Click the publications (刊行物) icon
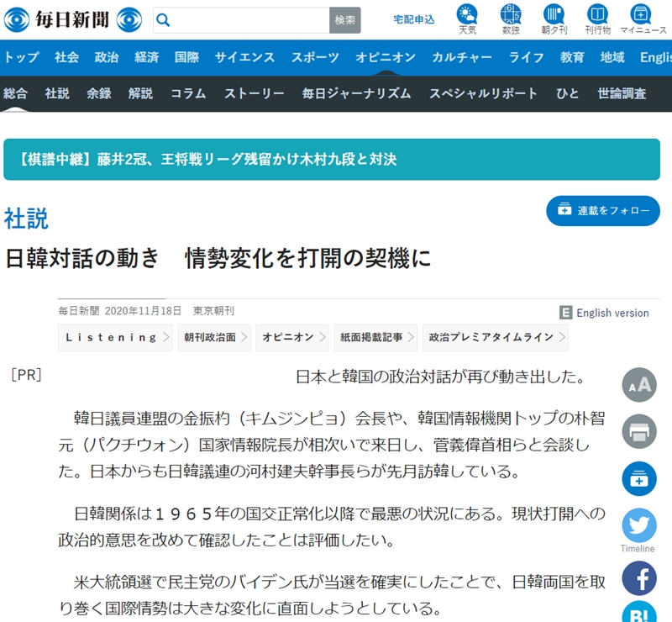This screenshot has width=672, height=622. pos(598,15)
